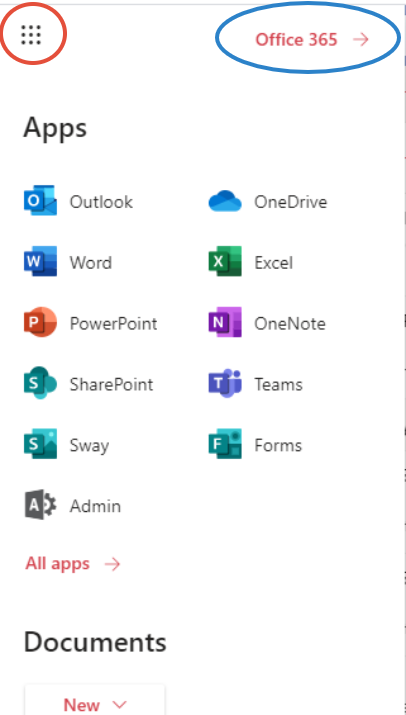Click the arrow next to Office 365

[x=361, y=40]
